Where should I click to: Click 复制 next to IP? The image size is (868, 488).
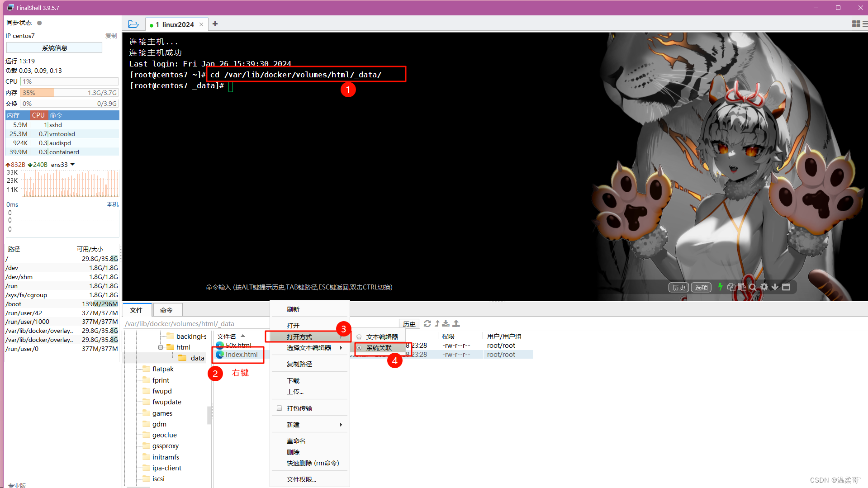click(111, 36)
